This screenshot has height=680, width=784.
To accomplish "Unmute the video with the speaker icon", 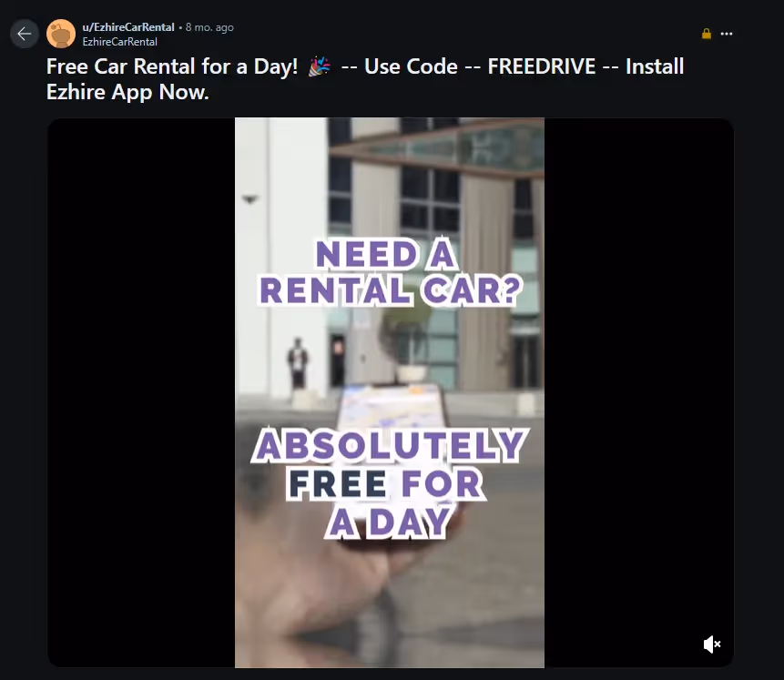I will (x=711, y=644).
